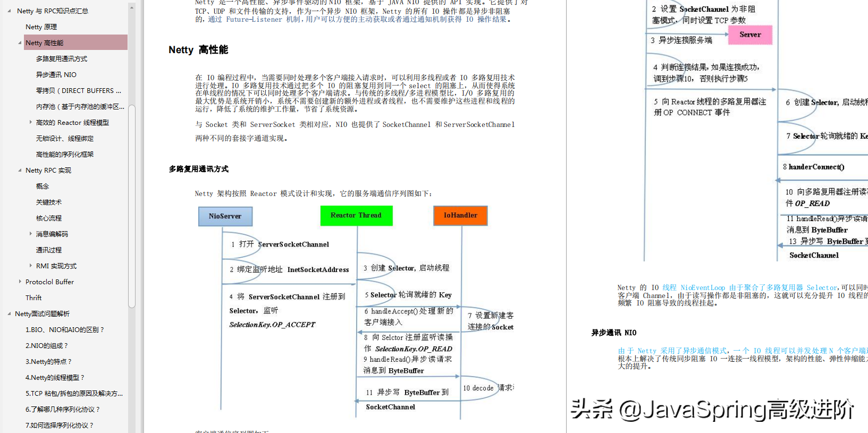Open 无锁设计、线程绑定 bookmark
Image resolution: width=868 pixels, height=433 pixels.
(64, 138)
